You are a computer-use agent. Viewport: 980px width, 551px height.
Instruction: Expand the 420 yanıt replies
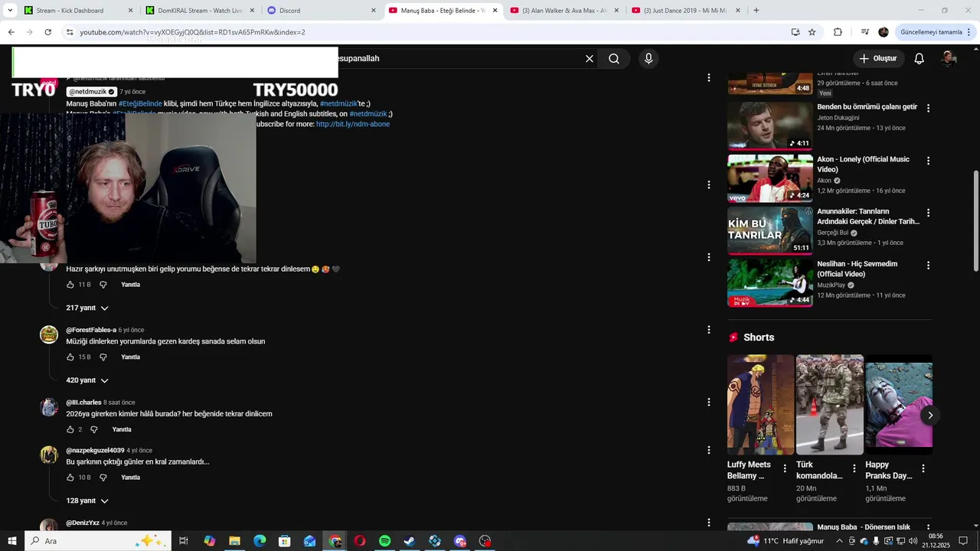pyautogui.click(x=87, y=380)
